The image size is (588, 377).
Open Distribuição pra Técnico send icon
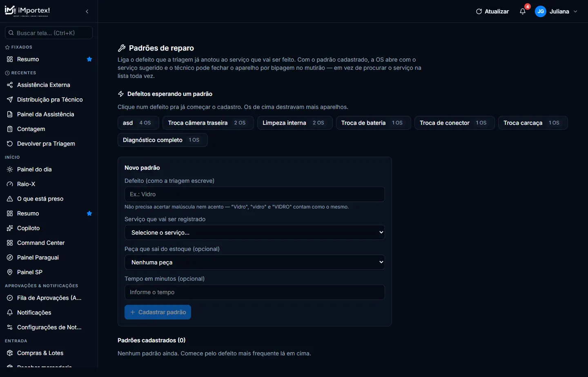click(10, 100)
